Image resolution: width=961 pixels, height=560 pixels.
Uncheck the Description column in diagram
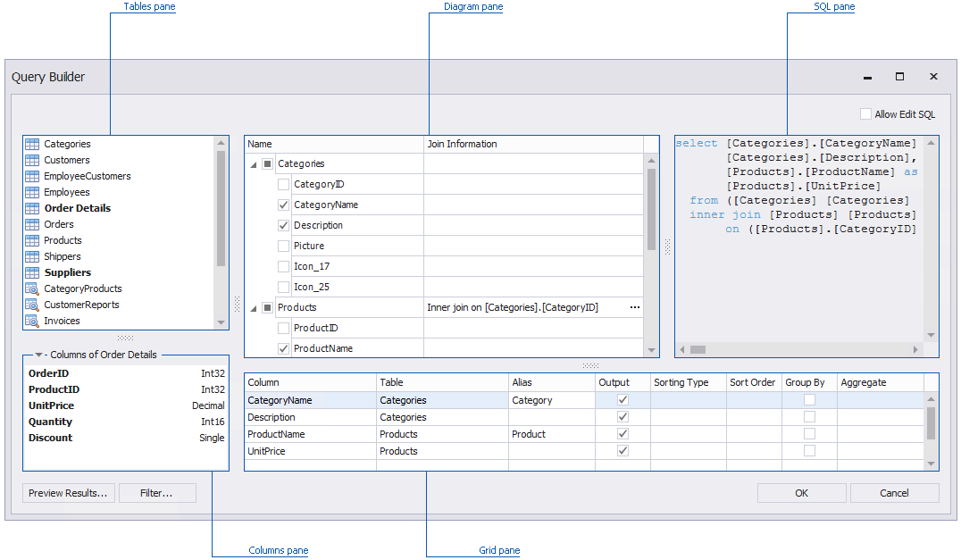click(283, 225)
